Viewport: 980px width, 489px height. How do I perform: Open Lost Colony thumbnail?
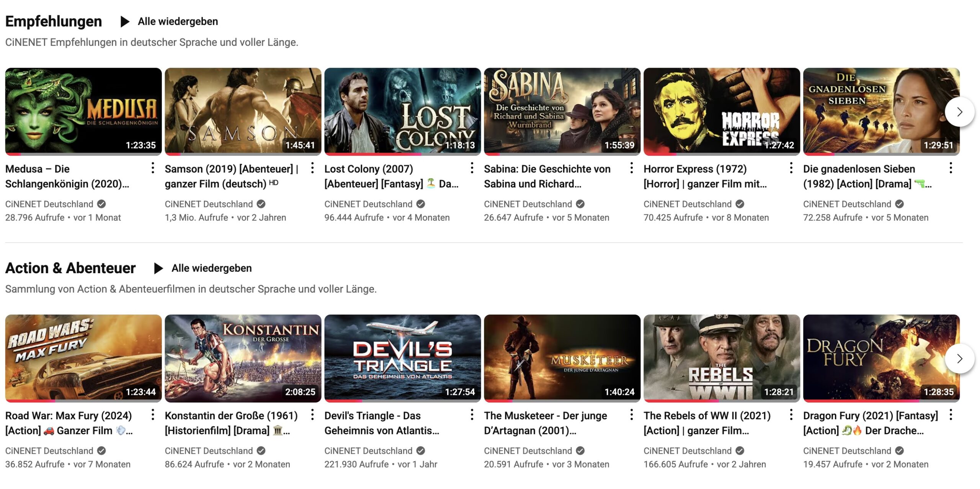pyautogui.click(x=403, y=112)
